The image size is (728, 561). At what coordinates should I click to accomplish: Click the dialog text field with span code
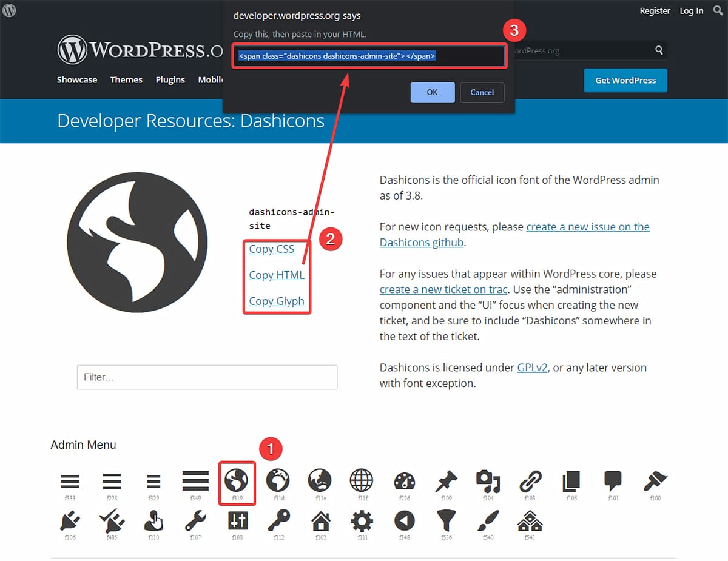coord(368,56)
